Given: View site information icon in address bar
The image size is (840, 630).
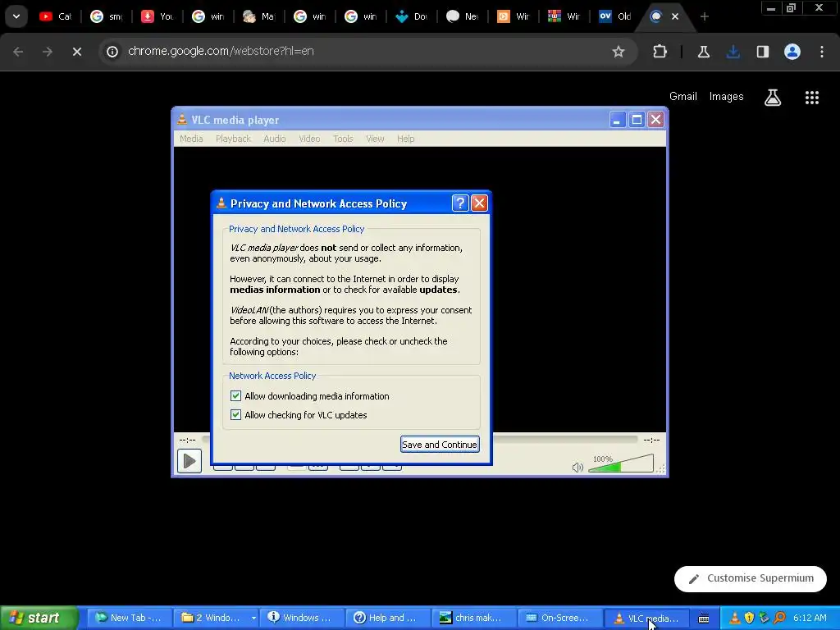Looking at the screenshot, I should [112, 52].
